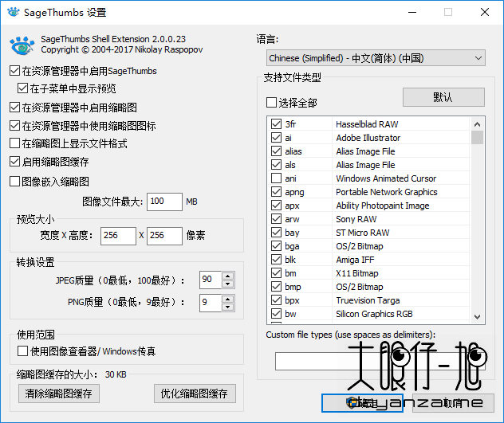Screen dimensions: 504x423
Task: Enable 图像嵌入缩略图 checkbox
Action: coord(14,182)
